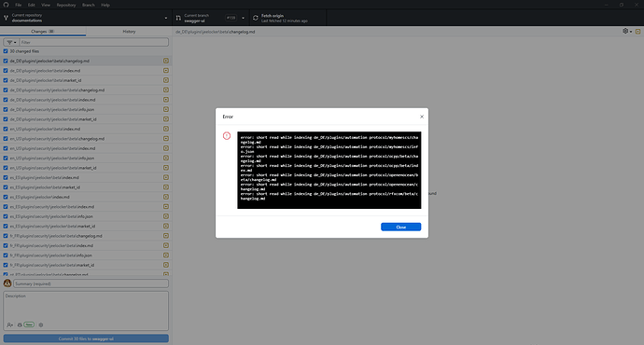Click the modified status icon right of diff header
This screenshot has height=345, width=644.
[637, 31]
